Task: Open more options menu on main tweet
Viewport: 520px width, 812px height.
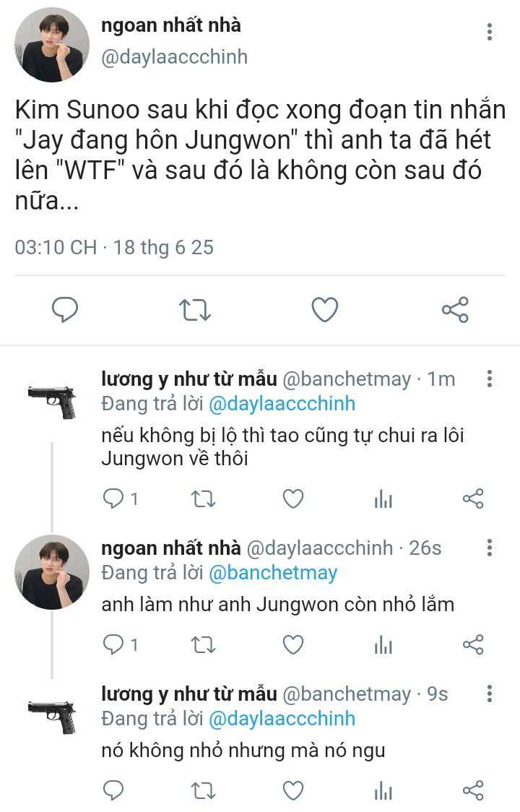Action: pyautogui.click(x=490, y=32)
